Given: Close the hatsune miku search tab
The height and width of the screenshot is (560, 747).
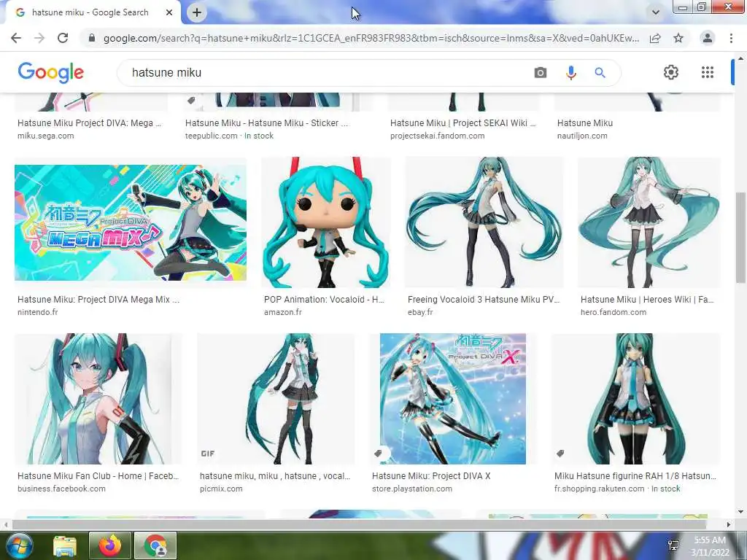Looking at the screenshot, I should coord(169,12).
